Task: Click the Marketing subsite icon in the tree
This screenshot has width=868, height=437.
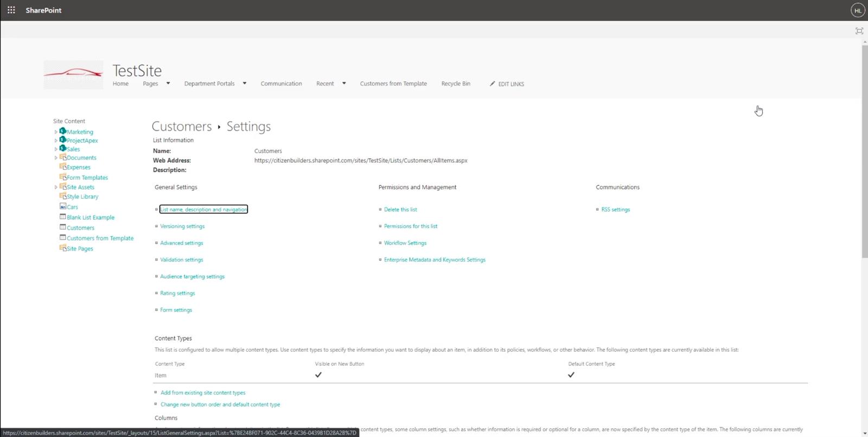Action: tap(63, 131)
